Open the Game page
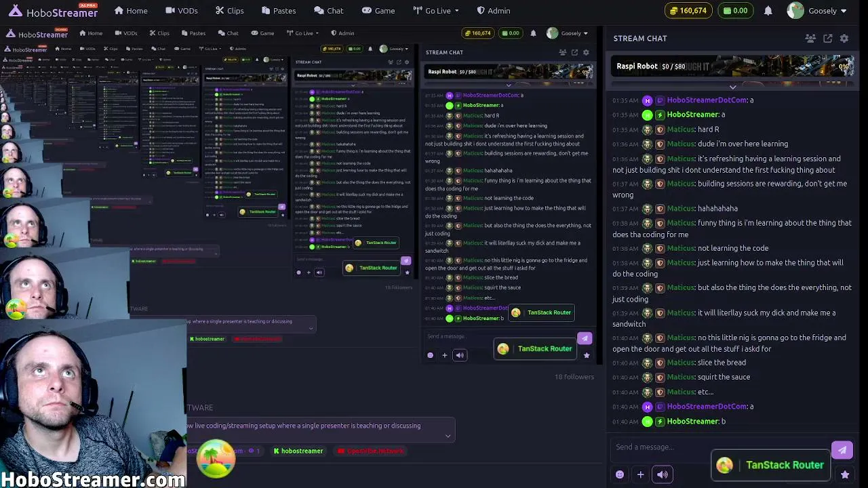This screenshot has height=488, width=868. (378, 11)
